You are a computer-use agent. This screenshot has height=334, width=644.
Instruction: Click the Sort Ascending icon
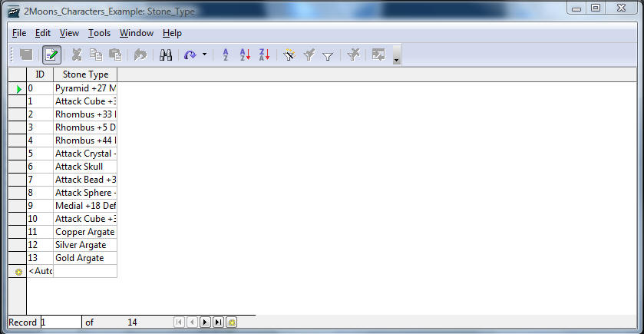click(x=245, y=55)
